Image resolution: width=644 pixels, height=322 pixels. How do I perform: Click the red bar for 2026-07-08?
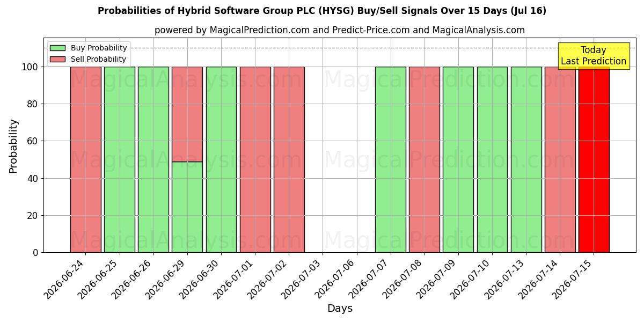(425, 159)
